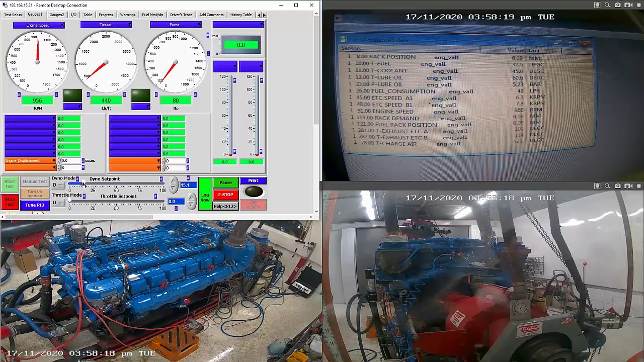Click magnifier zoom icon of top camera pane

click(607, 5)
